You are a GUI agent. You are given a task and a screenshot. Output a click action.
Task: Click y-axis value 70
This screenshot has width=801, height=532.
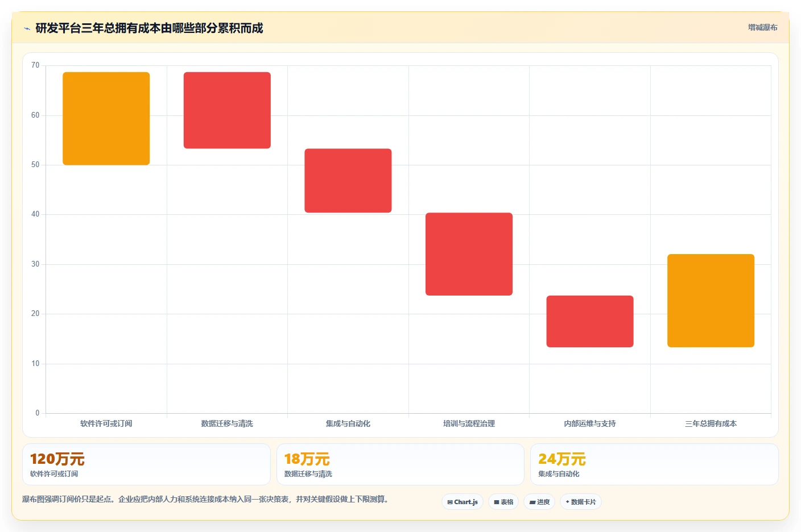[x=35, y=65]
